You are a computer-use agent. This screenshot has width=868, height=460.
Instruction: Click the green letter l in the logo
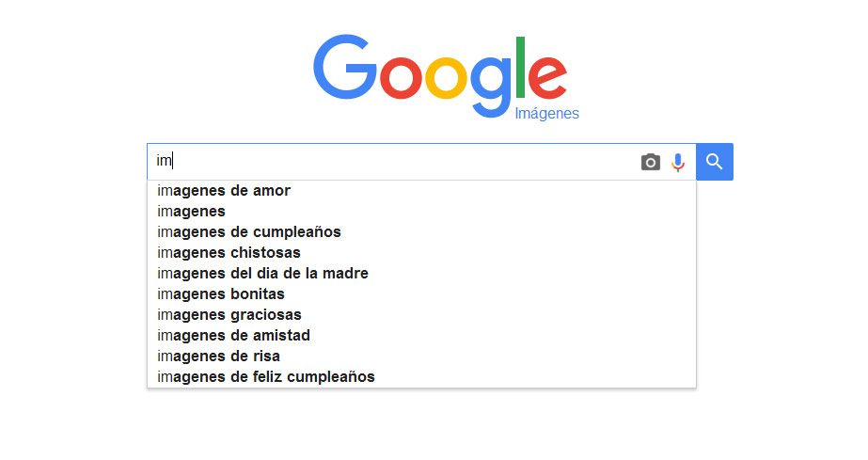click(x=519, y=68)
